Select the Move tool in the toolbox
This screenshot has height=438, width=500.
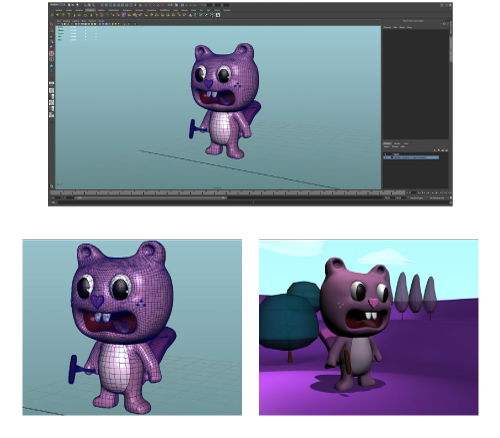click(x=51, y=42)
